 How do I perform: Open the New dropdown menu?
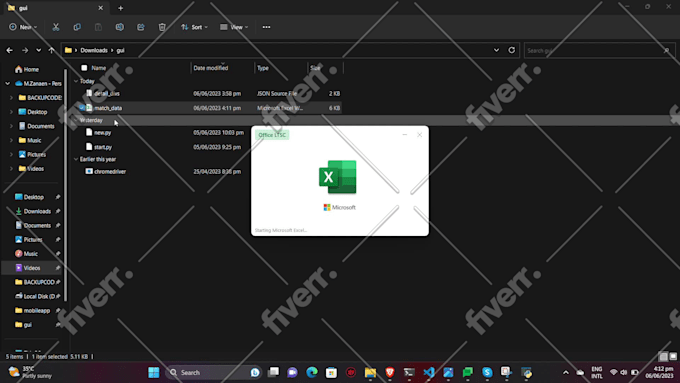pos(23,27)
